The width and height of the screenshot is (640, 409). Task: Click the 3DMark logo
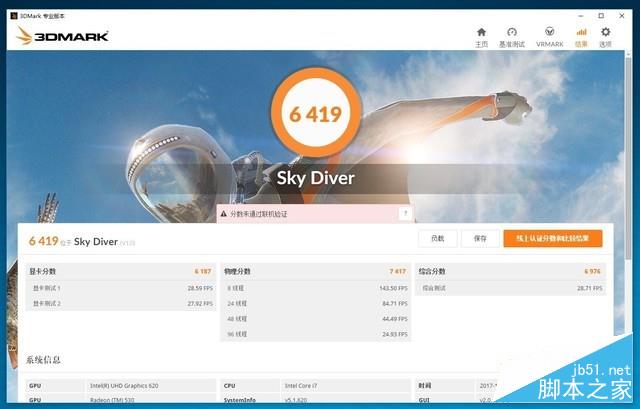point(62,36)
